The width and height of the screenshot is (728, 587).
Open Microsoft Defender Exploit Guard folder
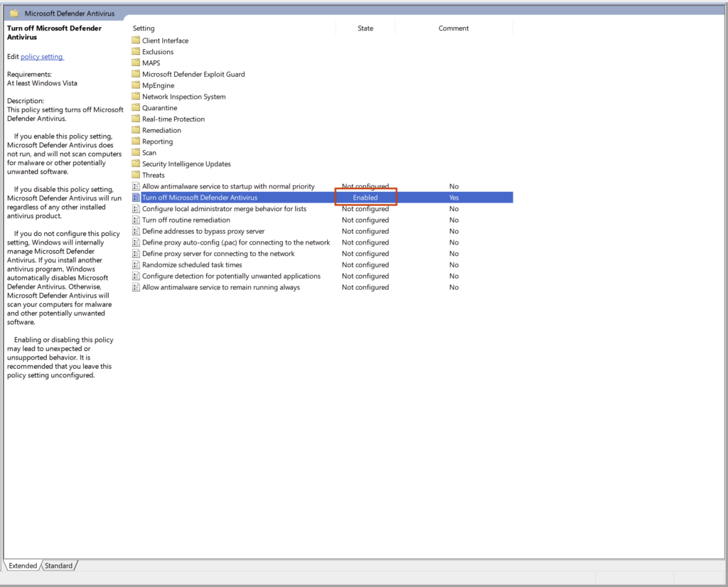pos(193,74)
